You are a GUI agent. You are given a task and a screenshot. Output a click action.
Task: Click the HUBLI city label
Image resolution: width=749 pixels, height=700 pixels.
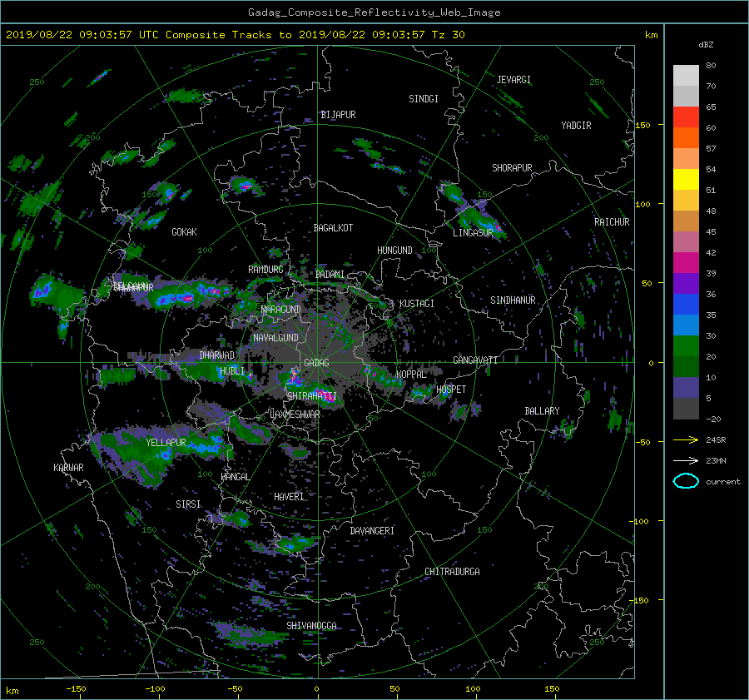pyautogui.click(x=231, y=370)
